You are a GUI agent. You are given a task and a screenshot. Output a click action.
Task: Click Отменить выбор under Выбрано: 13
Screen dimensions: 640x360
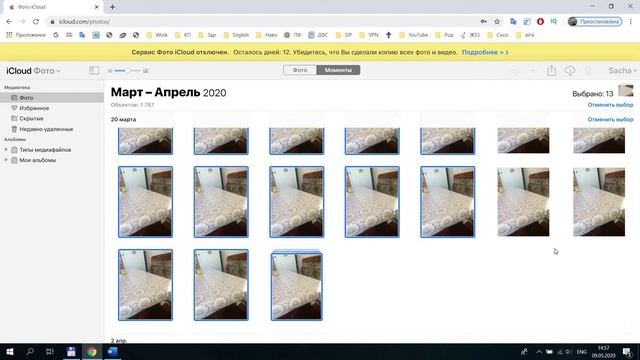tap(610, 105)
